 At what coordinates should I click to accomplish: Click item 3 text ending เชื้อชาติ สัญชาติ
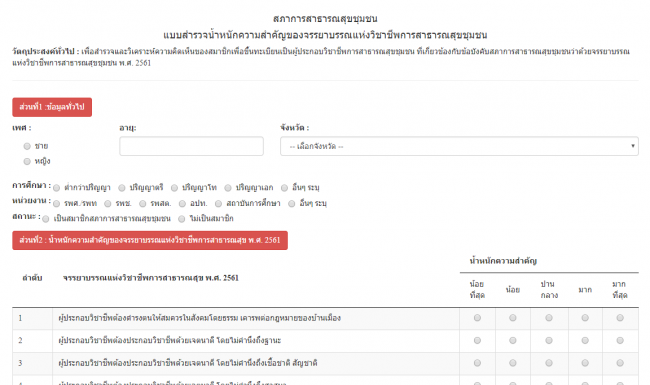click(x=188, y=363)
